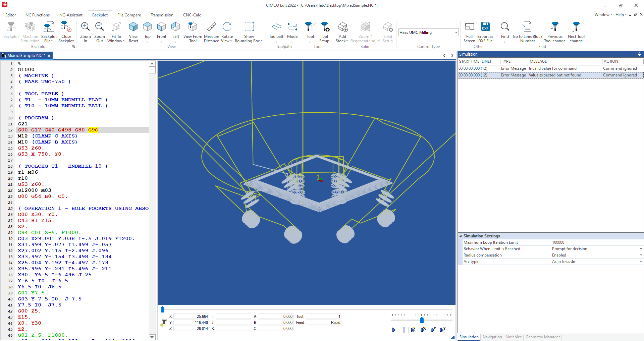Sort by the START TIME (LINE) column header
Viewport: 644px width, 341px height.
(479, 61)
